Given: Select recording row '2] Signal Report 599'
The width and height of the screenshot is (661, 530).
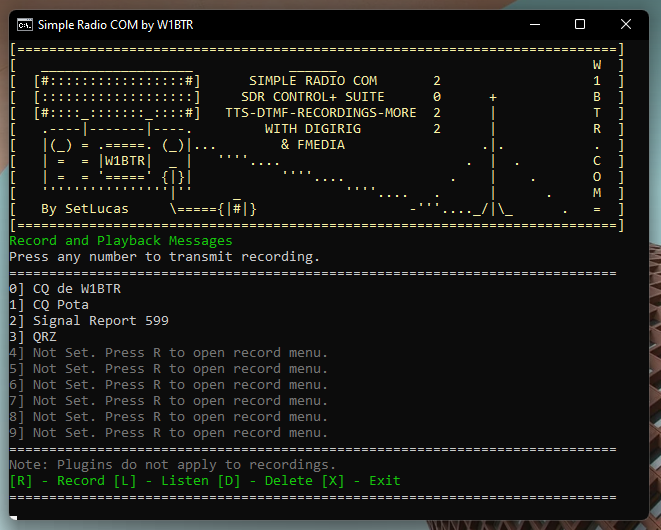Looking at the screenshot, I should [89, 321].
